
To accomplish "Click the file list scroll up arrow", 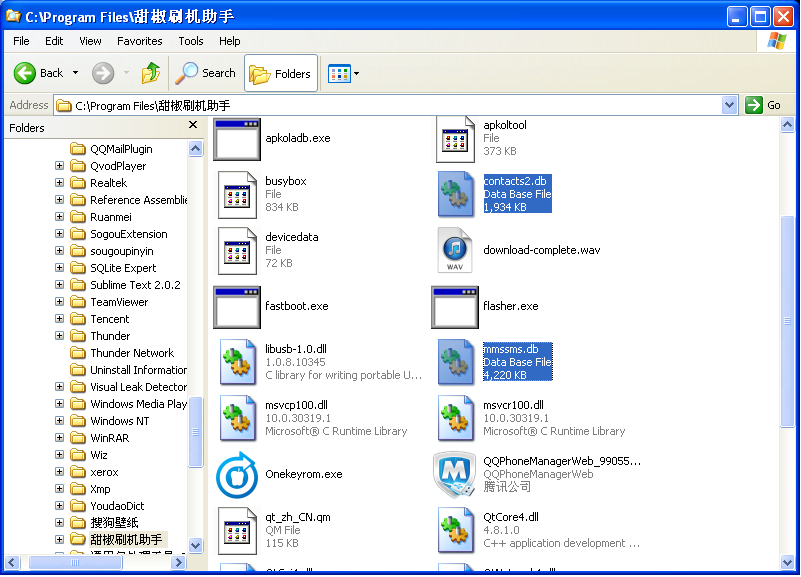I will click(x=787, y=125).
